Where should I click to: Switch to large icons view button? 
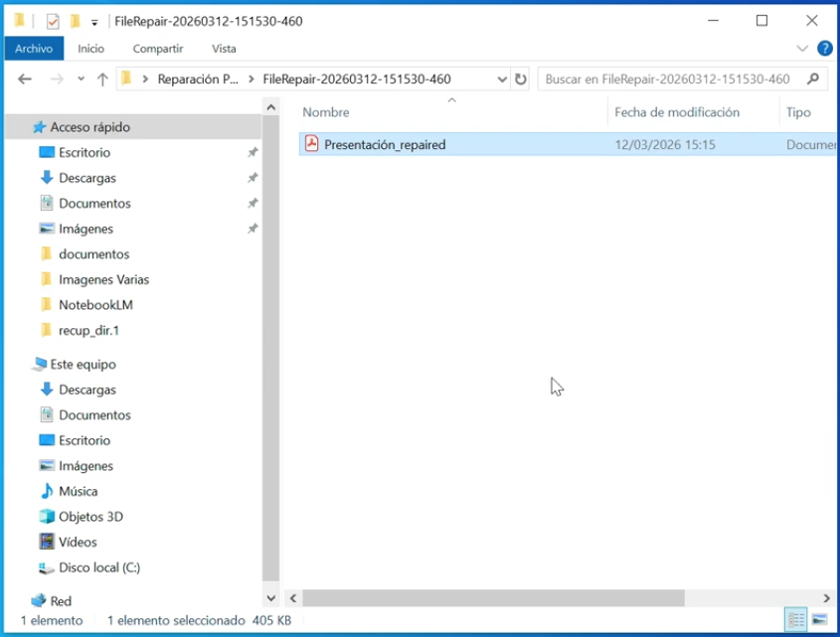[818, 620]
